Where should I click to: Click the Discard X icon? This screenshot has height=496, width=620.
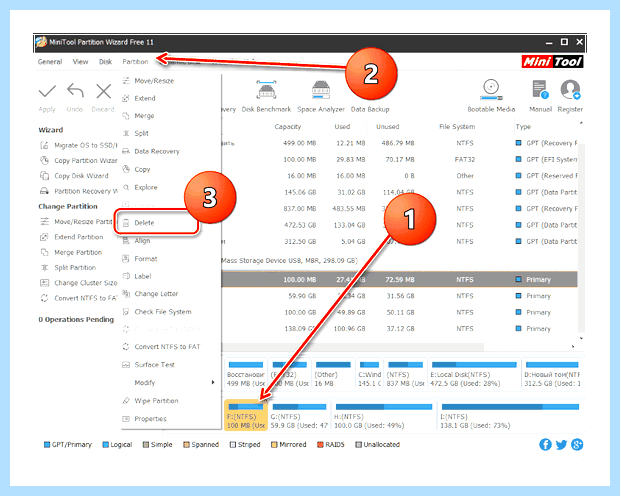[x=104, y=91]
